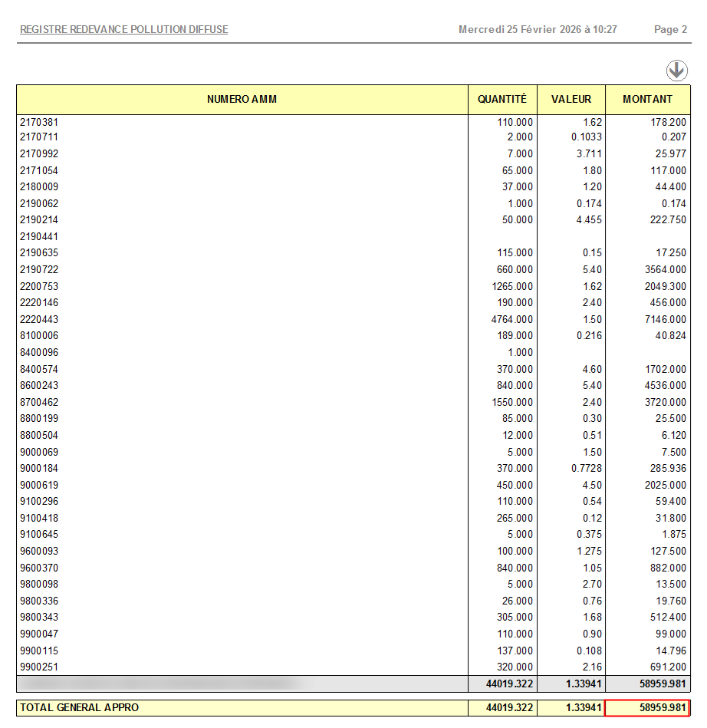This screenshot has height=728, width=707.
Task: Select AMM number 9900251 row
Action: [x=39, y=667]
